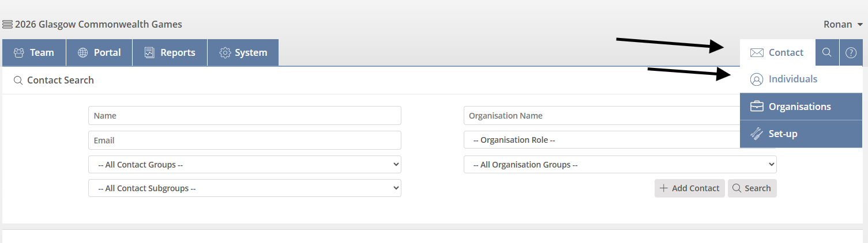Select Organisations from Contact menu
This screenshot has width=868, height=243.
799,107
